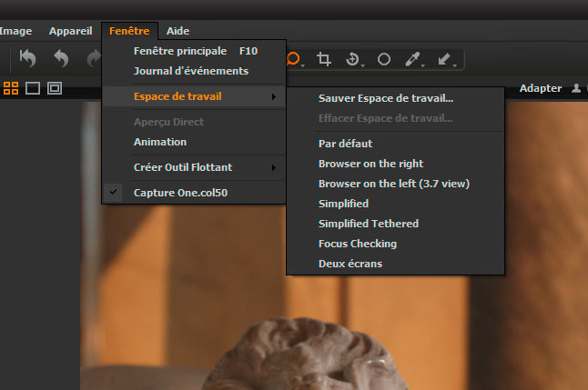Screen dimensions: 588x390
Task: Switch to orange grid browser view
Action: tap(11, 88)
